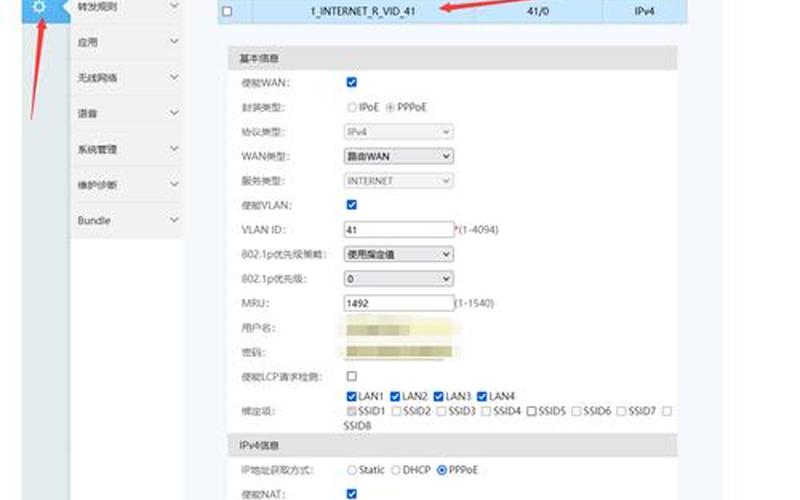
Task: Check the SSID6 binding checkbox
Action: pyautogui.click(x=576, y=411)
